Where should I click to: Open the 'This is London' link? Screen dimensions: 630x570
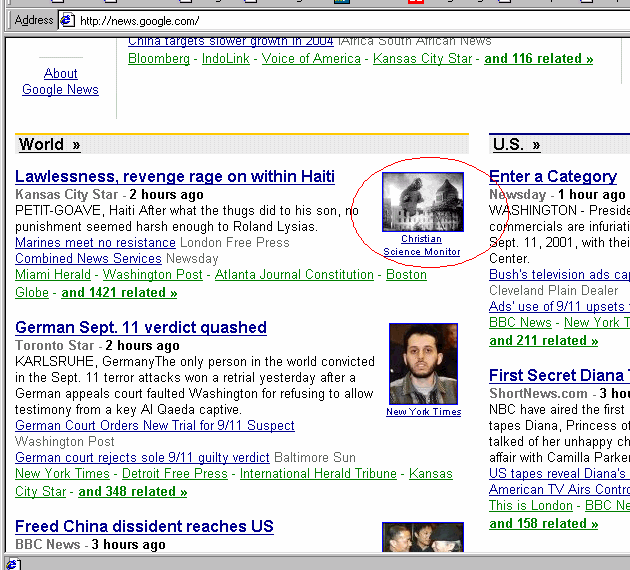click(531, 506)
